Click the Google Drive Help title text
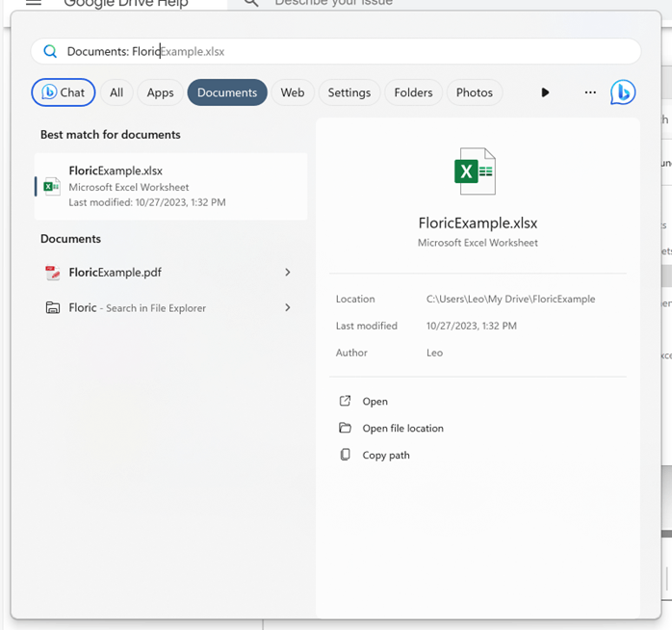This screenshot has height=630, width=672. click(x=126, y=4)
